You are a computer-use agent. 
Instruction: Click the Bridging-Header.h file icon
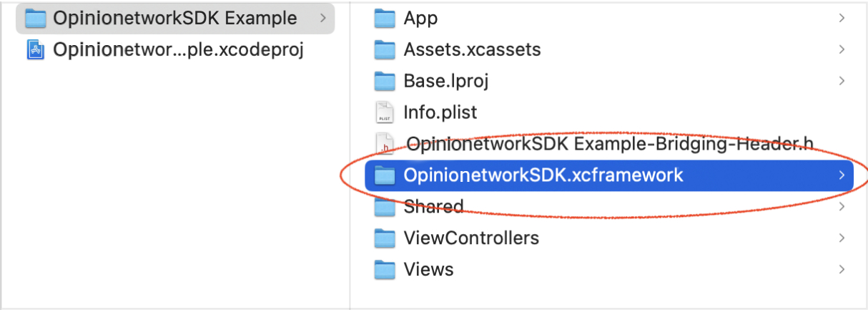385,144
